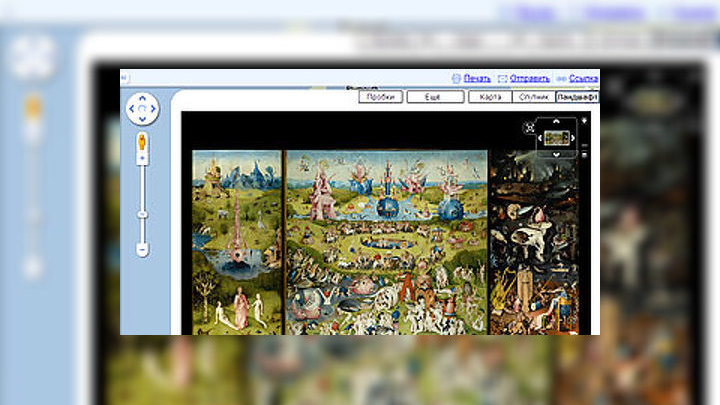Image resolution: width=720 pixels, height=405 pixels.
Task: Open the Отправить link
Action: [x=529, y=79]
